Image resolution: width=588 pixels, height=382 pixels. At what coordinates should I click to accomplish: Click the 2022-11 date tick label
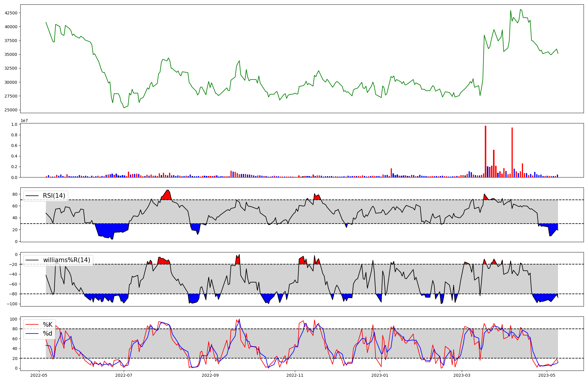295,375
